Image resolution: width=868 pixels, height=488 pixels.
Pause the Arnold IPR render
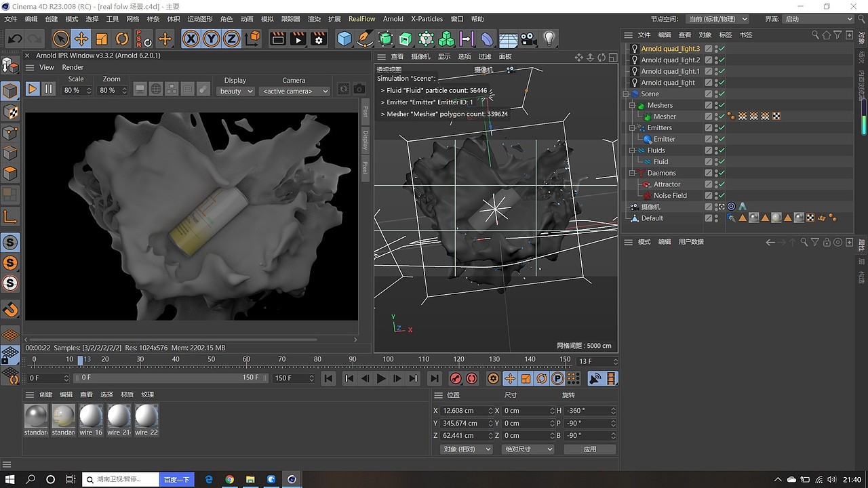tap(48, 89)
